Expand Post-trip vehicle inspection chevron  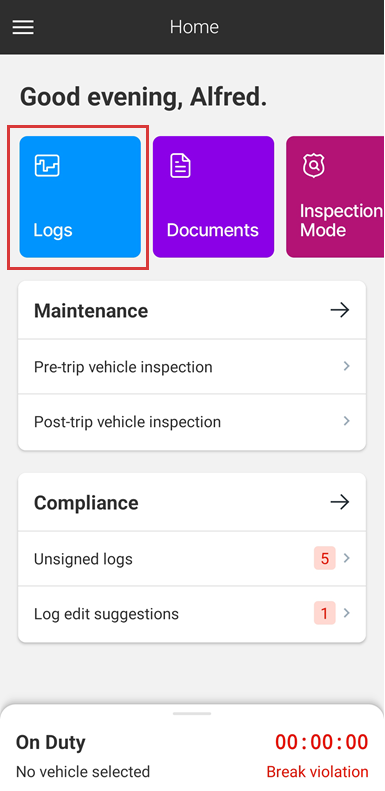347,421
